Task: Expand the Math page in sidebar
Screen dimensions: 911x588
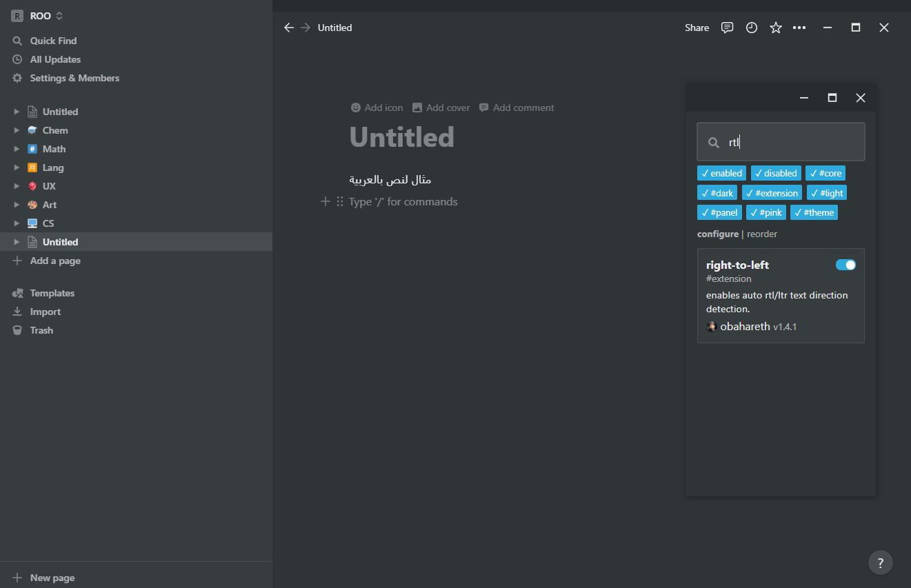Action: pyautogui.click(x=17, y=149)
